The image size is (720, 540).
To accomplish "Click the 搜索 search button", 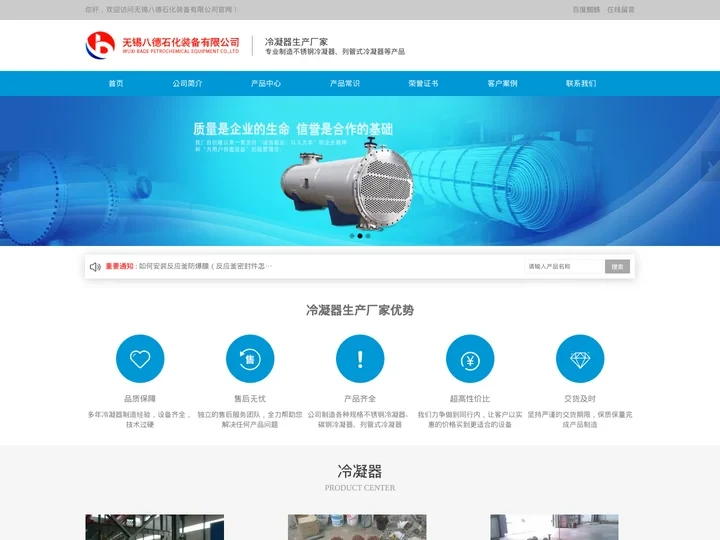I will (617, 267).
